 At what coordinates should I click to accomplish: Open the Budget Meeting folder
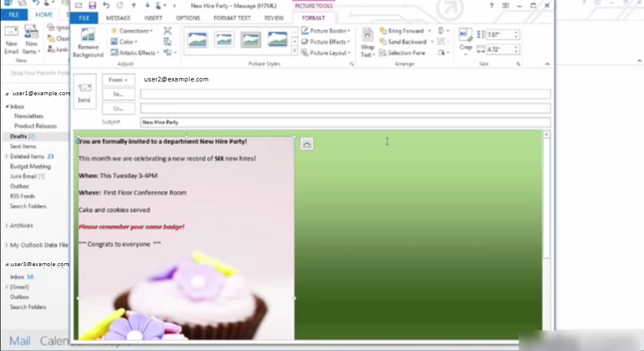point(30,166)
